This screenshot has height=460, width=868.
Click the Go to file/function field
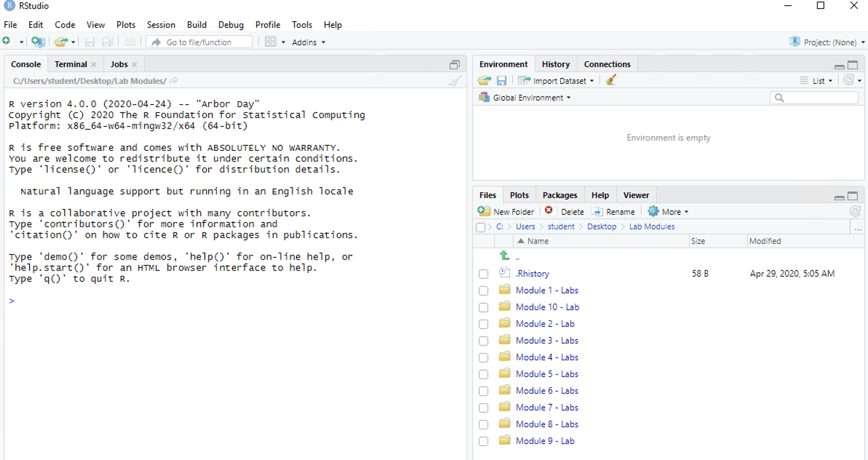204,42
